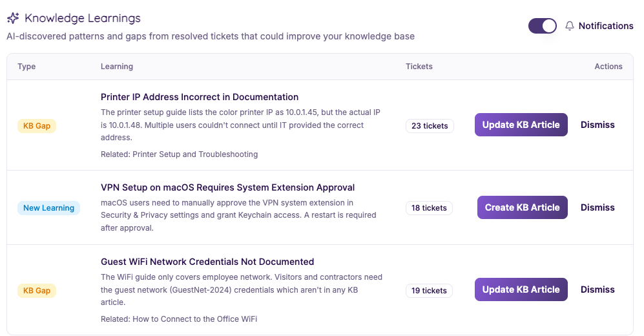Click the Knowledge Learnings heading
The width and height of the screenshot is (644, 336).
(x=83, y=18)
